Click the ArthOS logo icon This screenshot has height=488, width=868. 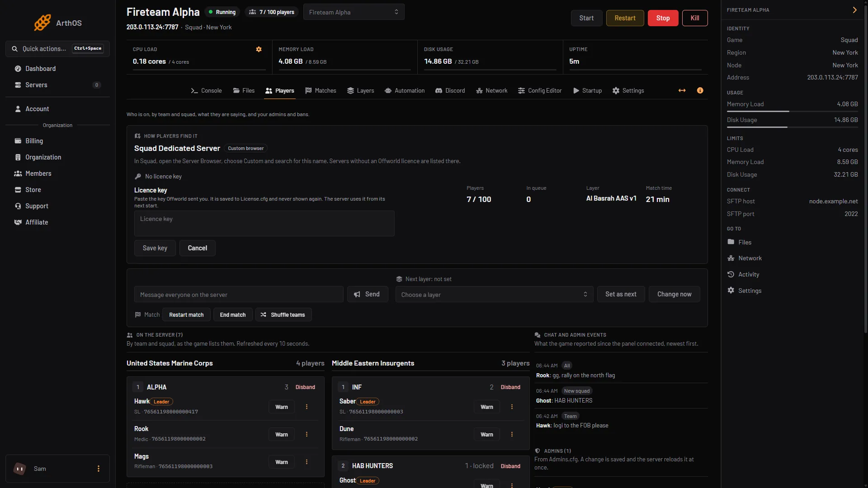point(42,23)
